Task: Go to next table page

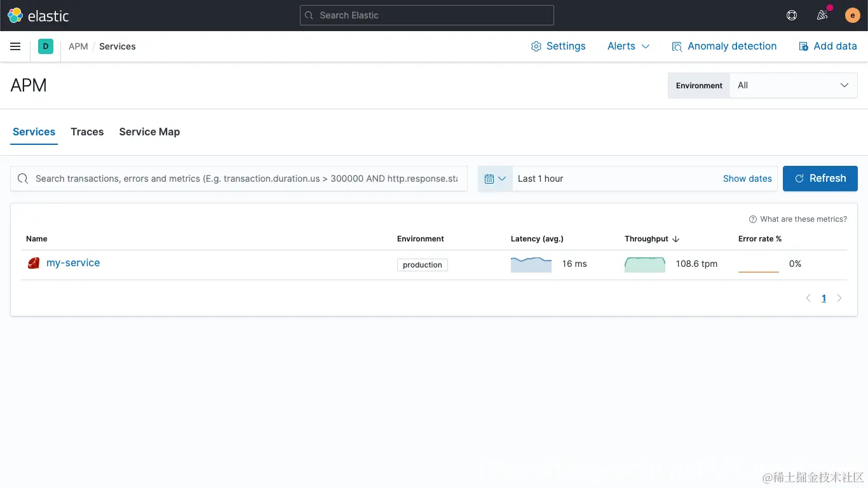Action: tap(839, 298)
